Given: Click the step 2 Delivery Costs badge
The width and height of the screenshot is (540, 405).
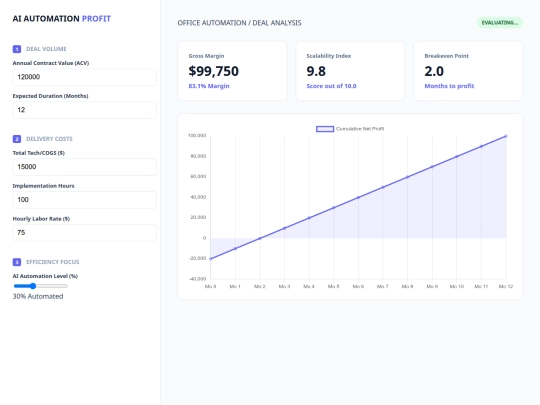Looking at the screenshot, I should 17,139.
